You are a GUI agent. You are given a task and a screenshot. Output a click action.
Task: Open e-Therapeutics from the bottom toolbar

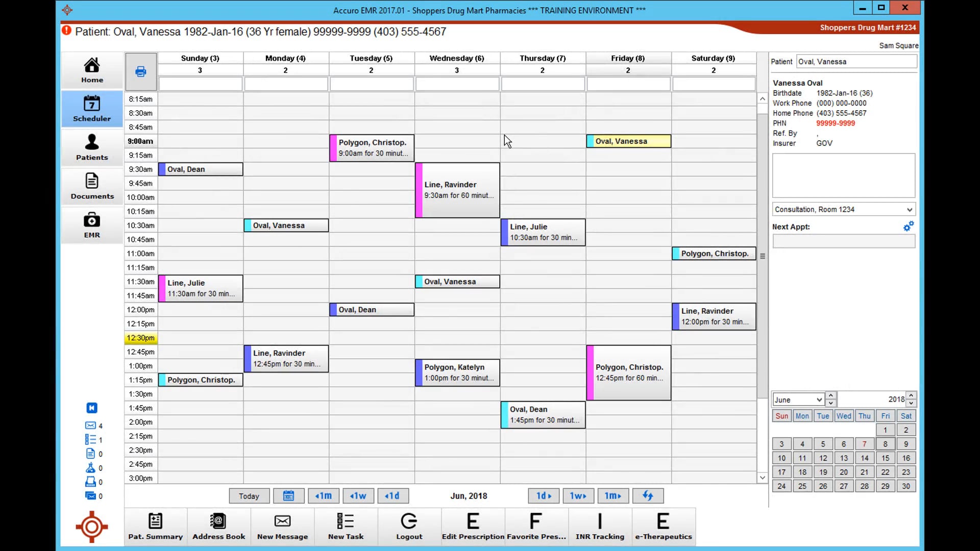pyautogui.click(x=663, y=527)
